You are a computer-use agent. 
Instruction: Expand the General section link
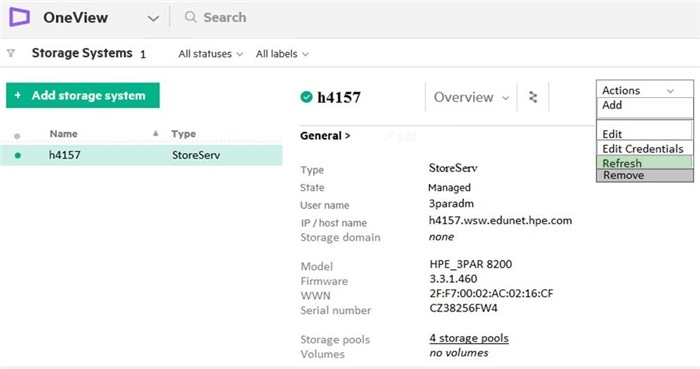(325, 136)
